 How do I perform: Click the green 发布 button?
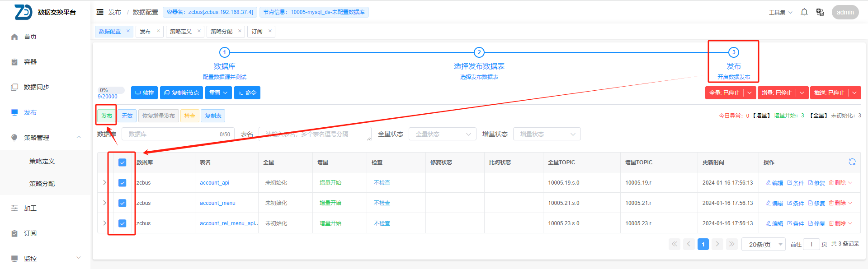(106, 116)
